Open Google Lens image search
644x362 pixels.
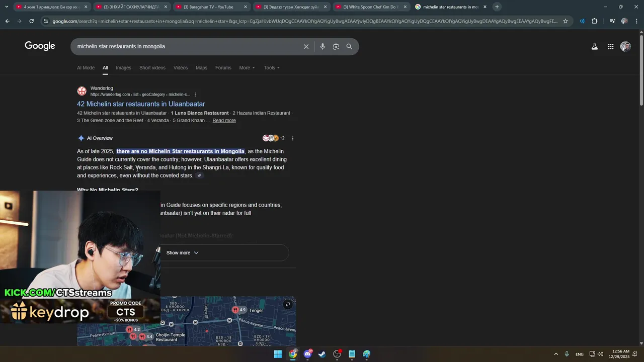(336, 47)
